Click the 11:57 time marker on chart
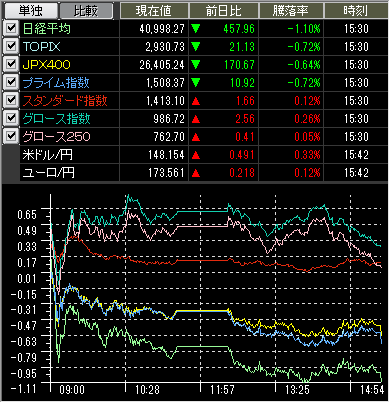The width and height of the screenshot is (390, 403). coord(221,390)
